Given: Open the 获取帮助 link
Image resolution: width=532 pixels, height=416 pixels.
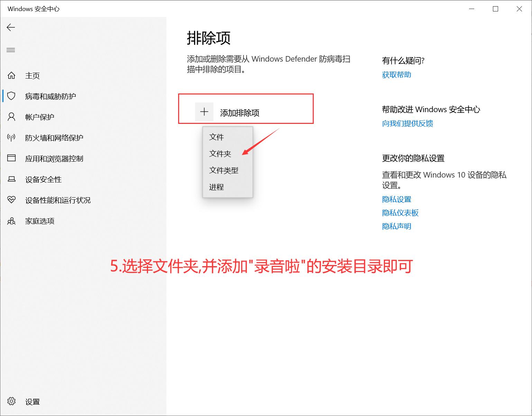Looking at the screenshot, I should (x=396, y=75).
